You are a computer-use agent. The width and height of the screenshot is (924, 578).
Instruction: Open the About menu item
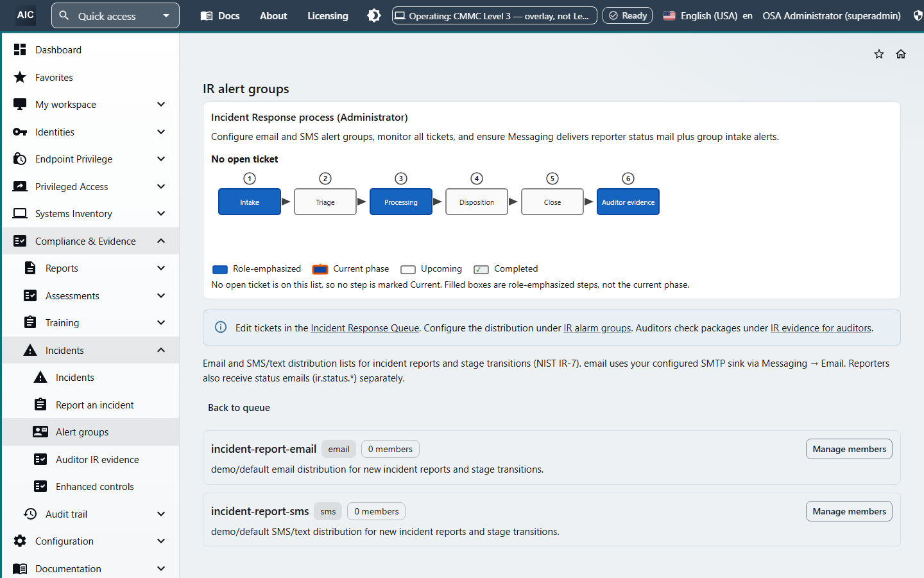pyautogui.click(x=273, y=15)
